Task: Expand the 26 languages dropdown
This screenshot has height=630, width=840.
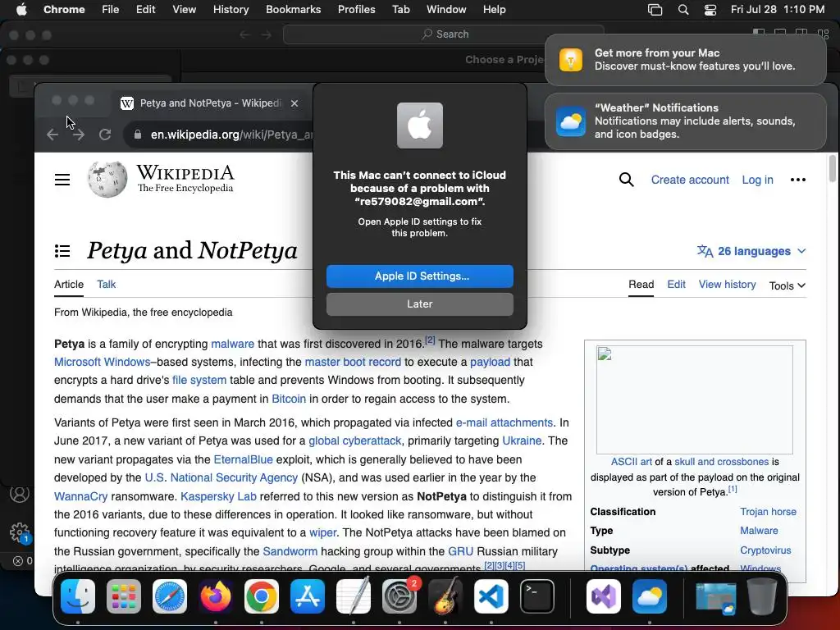Action: point(751,251)
